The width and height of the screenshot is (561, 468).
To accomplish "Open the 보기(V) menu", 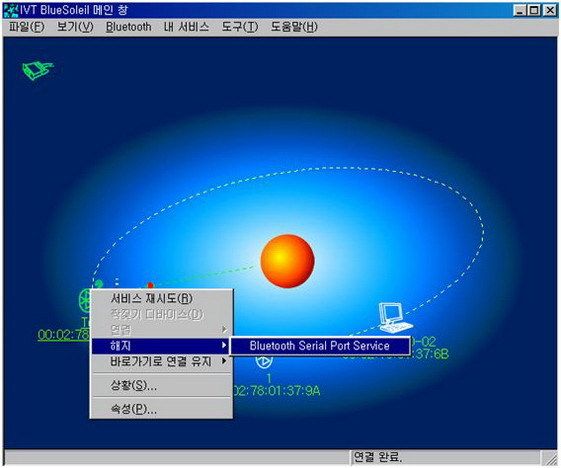I will point(75,27).
